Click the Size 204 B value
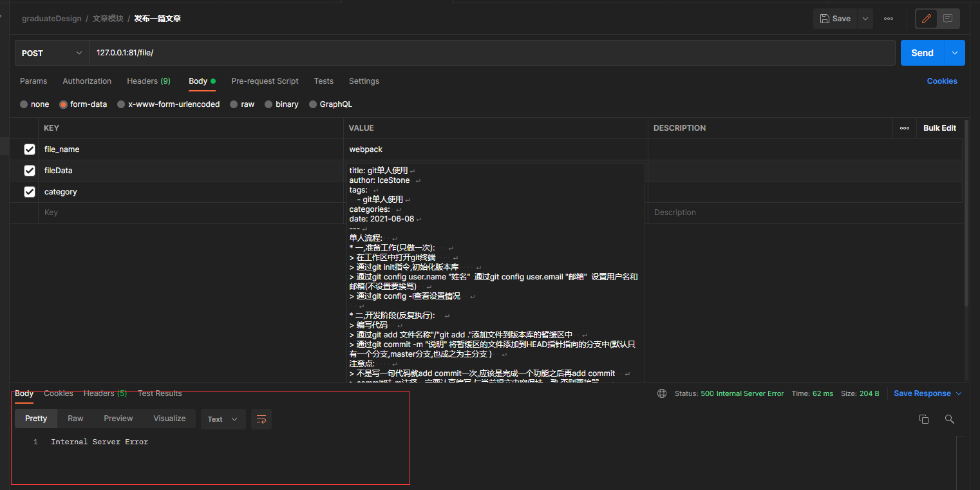 pyautogui.click(x=869, y=393)
